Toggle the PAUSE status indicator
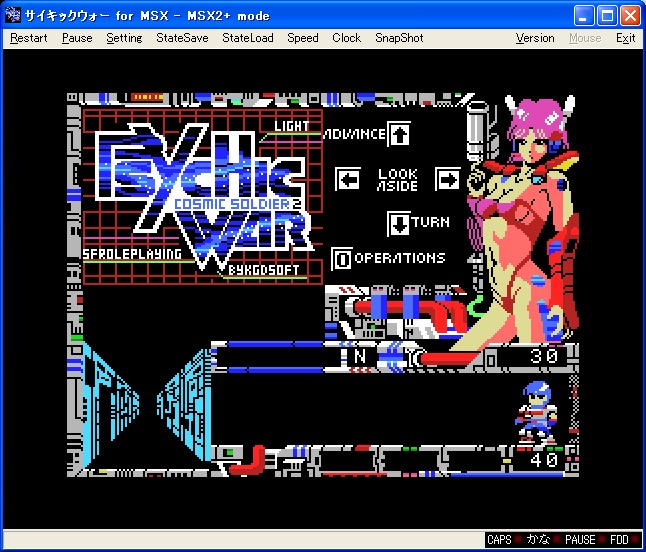The width and height of the screenshot is (646, 552). click(579, 540)
